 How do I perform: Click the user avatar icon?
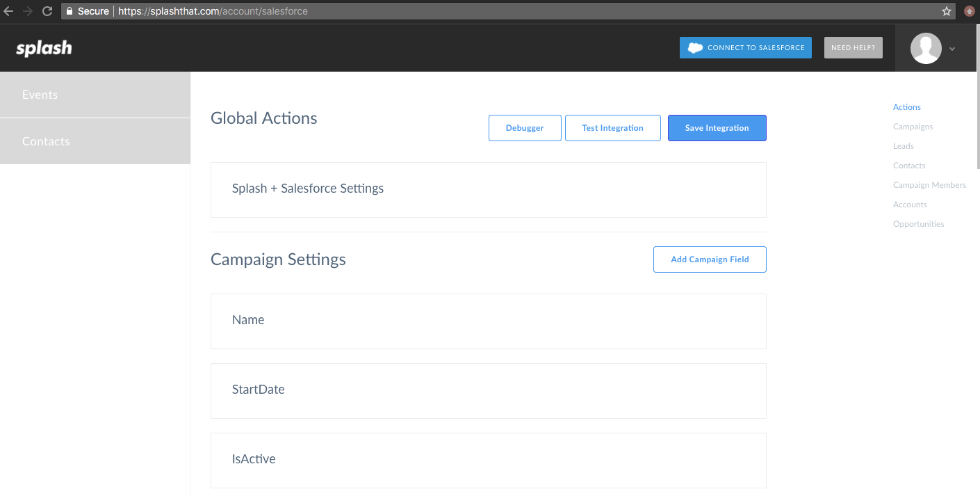pyautogui.click(x=926, y=48)
